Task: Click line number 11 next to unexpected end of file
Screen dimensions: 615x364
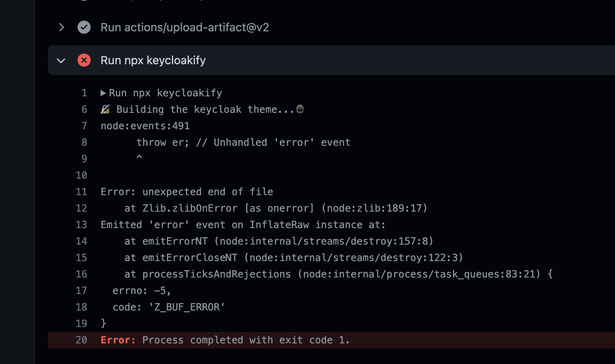Action: click(x=81, y=191)
